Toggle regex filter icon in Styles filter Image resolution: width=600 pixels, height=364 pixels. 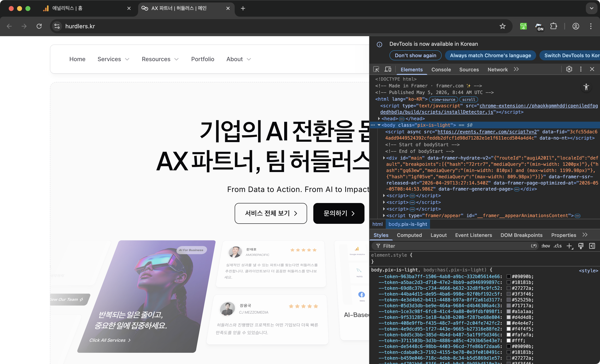point(534,246)
